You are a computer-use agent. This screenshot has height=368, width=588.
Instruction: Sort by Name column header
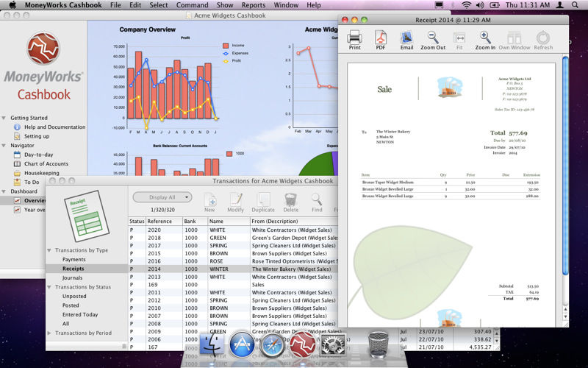(229, 222)
